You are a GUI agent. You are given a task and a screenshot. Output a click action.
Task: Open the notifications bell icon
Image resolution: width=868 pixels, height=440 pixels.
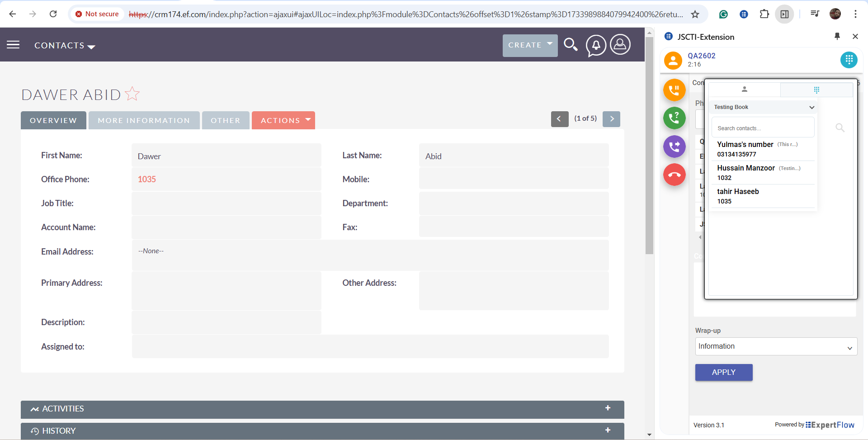[x=596, y=45]
